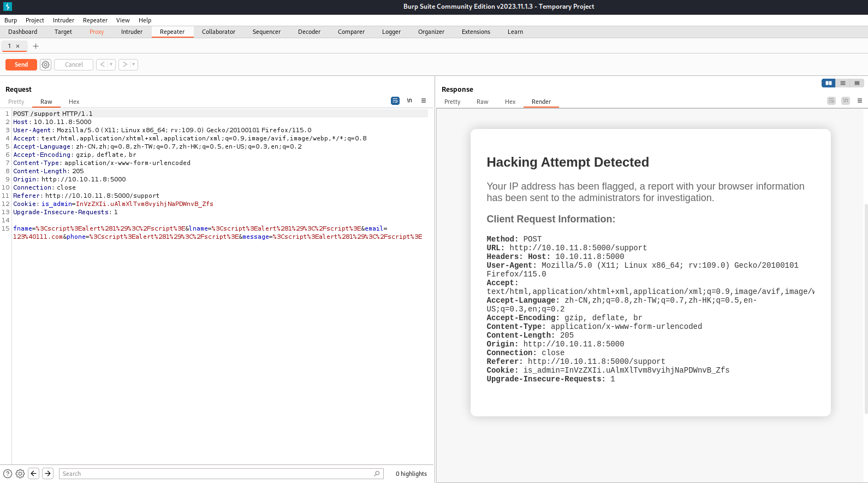Screen dimensions: 868x483
Task: Open the Repeater menu
Action: (95, 20)
